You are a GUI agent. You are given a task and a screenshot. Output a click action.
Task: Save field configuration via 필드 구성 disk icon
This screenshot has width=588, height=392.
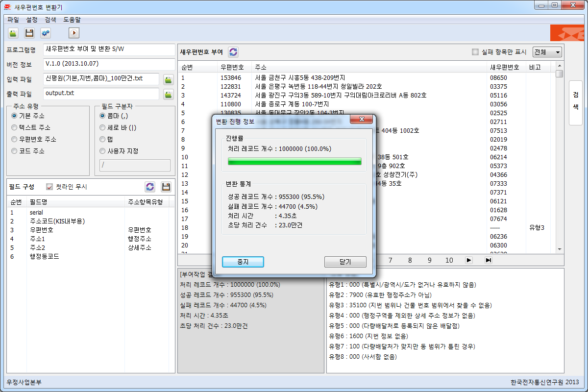click(166, 187)
